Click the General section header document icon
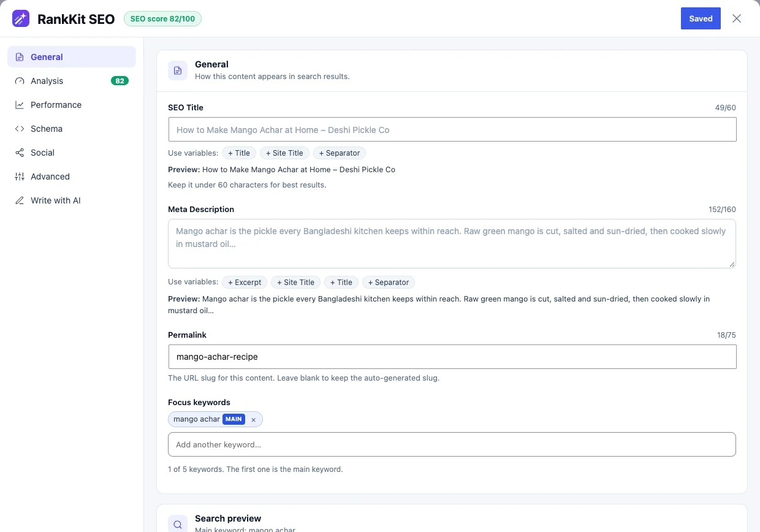This screenshot has height=532, width=760. [x=178, y=70]
